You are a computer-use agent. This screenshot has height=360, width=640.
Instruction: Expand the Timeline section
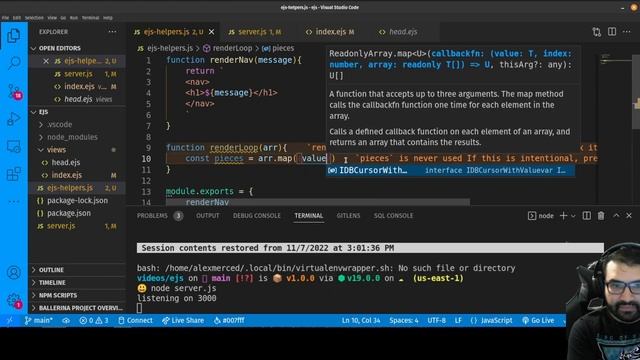tap(78, 283)
